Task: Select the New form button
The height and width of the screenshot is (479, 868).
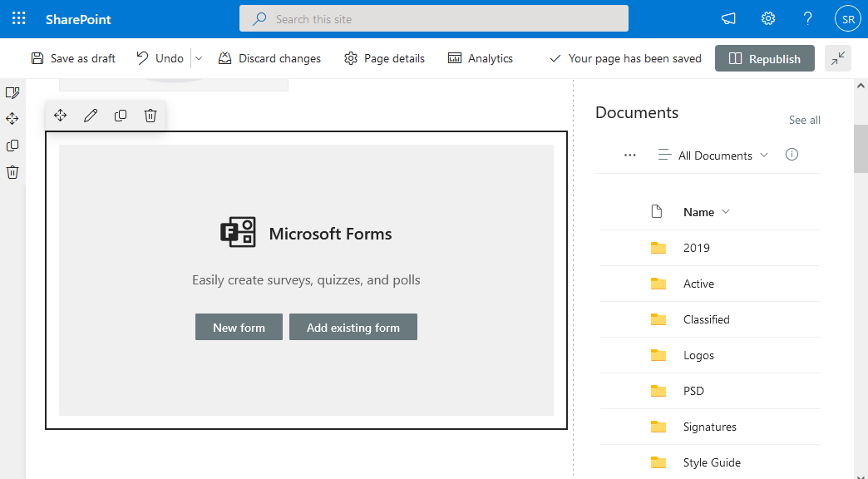Action: tap(239, 327)
